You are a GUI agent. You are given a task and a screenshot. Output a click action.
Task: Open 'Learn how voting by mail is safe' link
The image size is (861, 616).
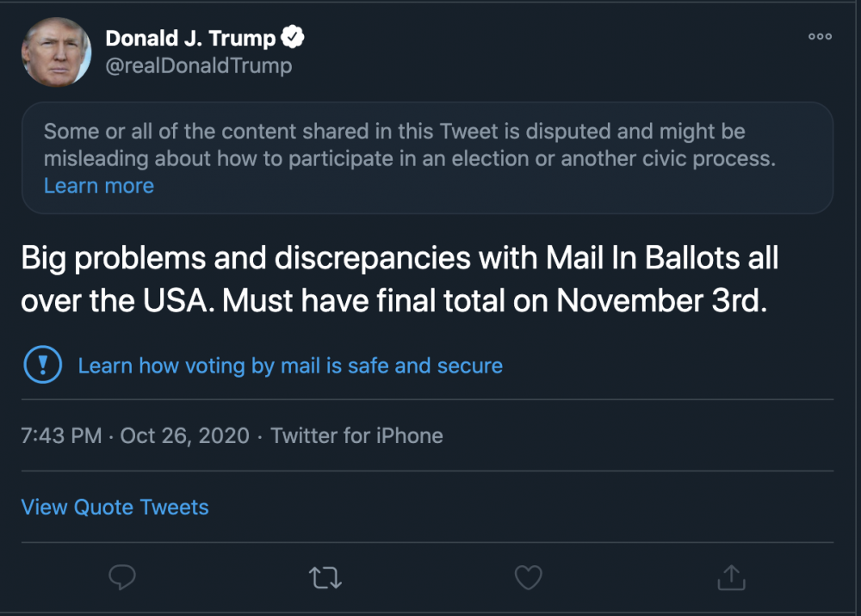[x=290, y=366]
